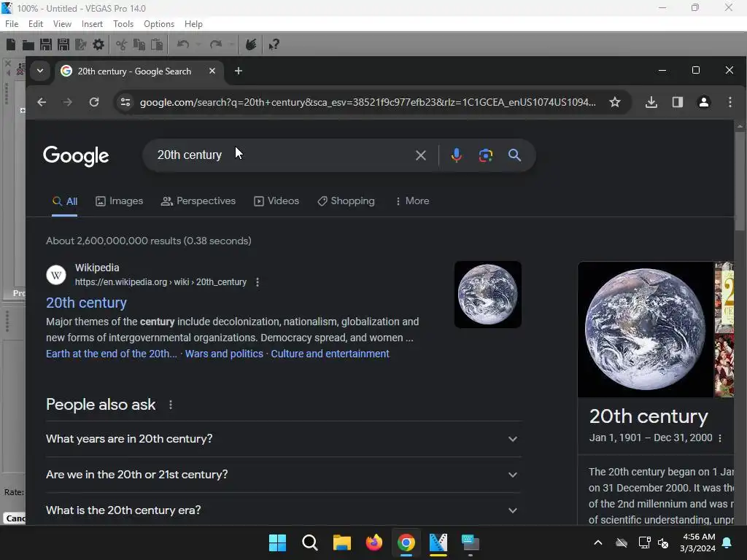
Task: Click Redo arrow in VEGAS toolbar
Action: tap(216, 44)
